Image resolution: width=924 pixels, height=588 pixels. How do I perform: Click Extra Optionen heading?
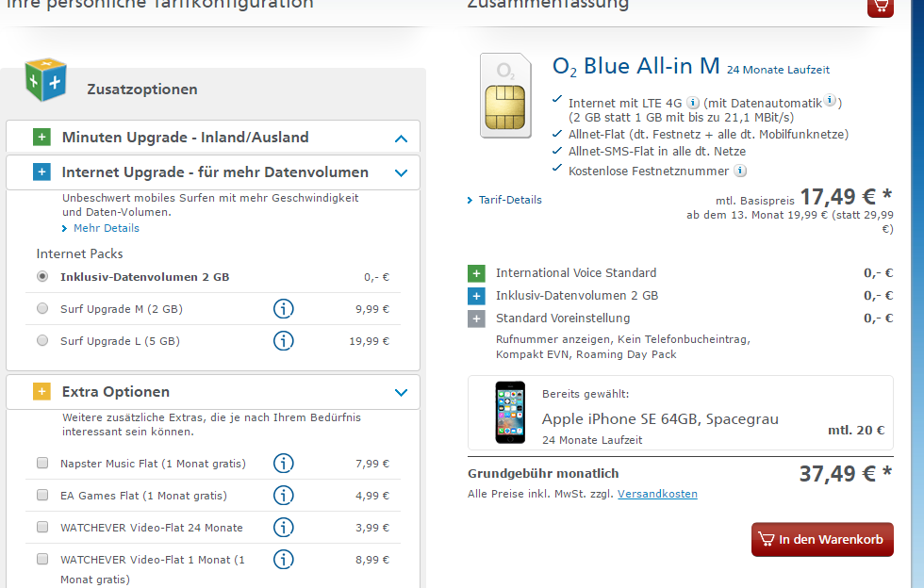[115, 392]
